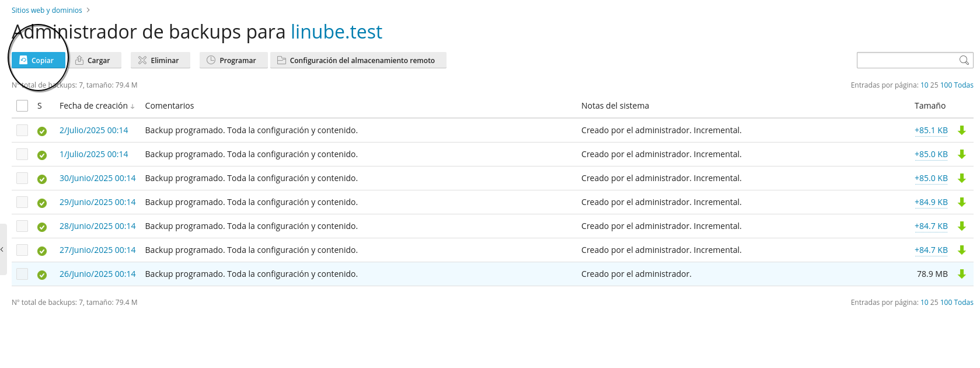Open backup dated 26/Junio/2025 00:14

point(97,274)
